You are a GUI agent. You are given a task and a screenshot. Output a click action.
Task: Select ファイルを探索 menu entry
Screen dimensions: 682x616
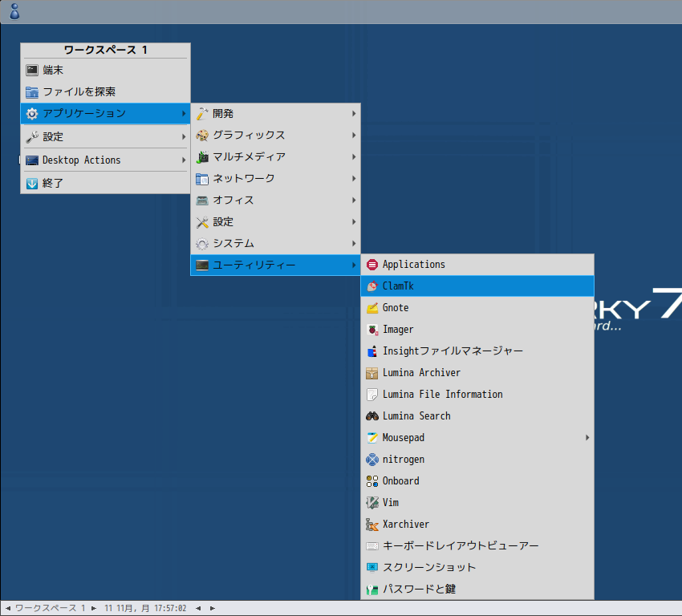click(x=105, y=91)
